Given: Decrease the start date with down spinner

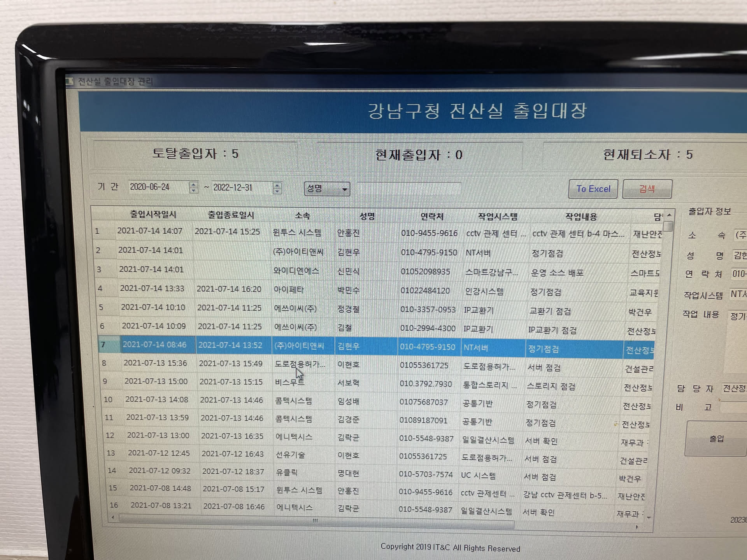Looking at the screenshot, I should pyautogui.click(x=193, y=191).
